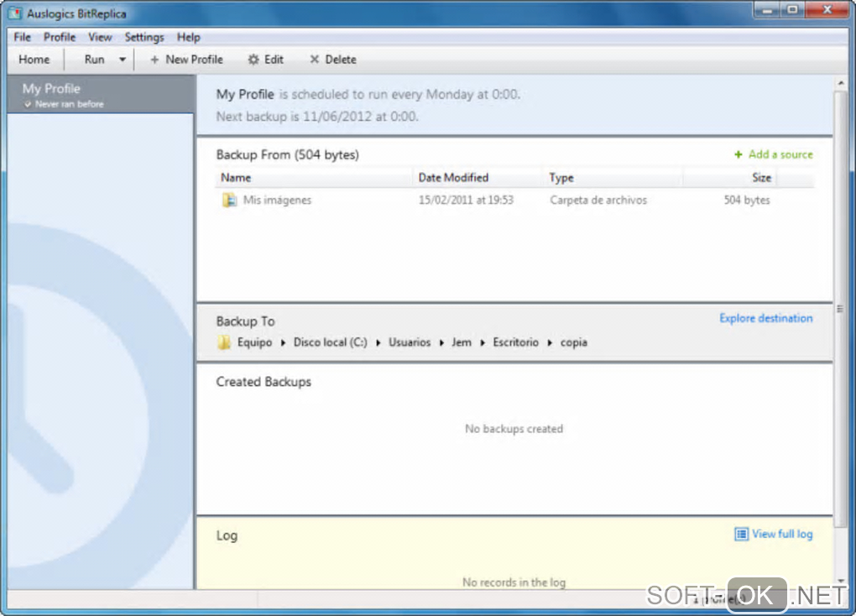
Task: Open the Run dropdown arrow
Action: [x=123, y=60]
